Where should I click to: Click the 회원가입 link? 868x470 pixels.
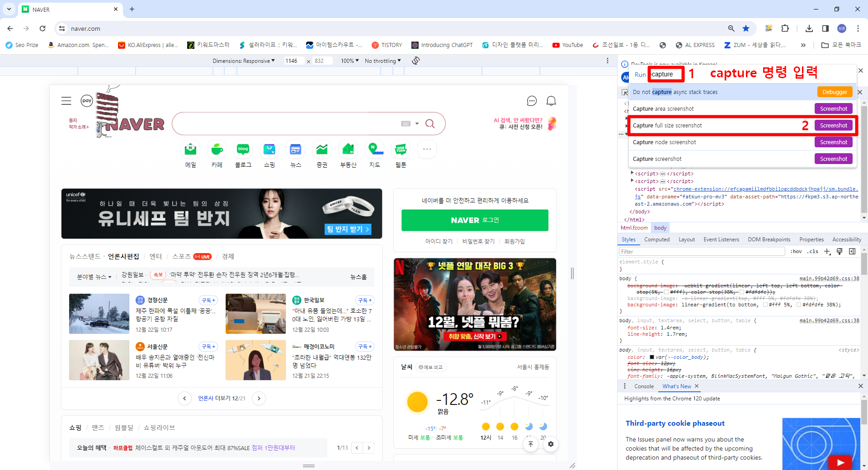click(514, 241)
